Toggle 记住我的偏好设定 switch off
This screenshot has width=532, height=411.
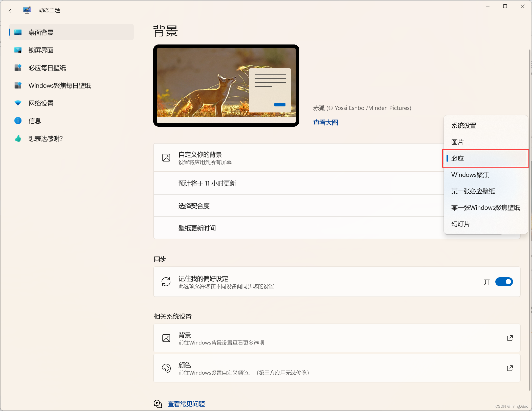coord(504,282)
